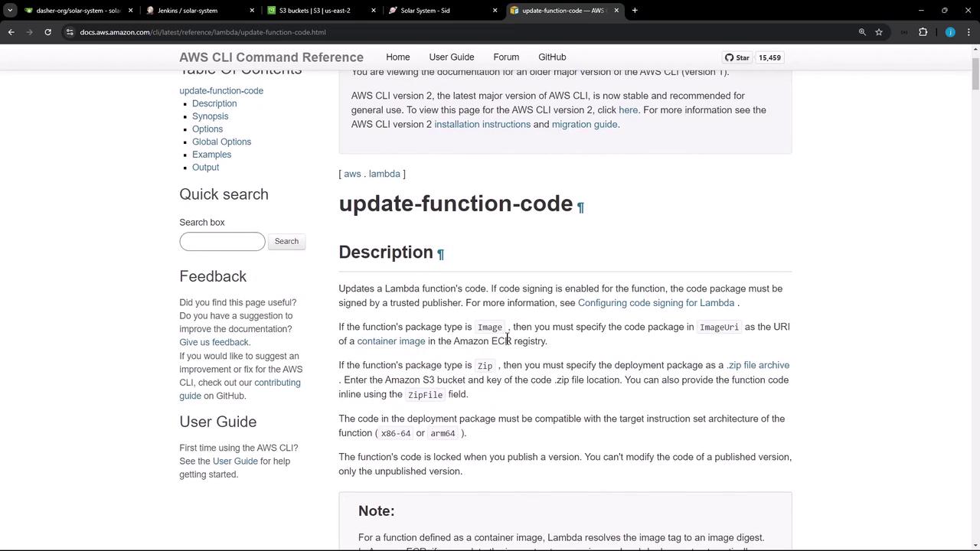The height and width of the screenshot is (551, 980).
Task: Open update-function-code in table of contents
Action: (221, 91)
